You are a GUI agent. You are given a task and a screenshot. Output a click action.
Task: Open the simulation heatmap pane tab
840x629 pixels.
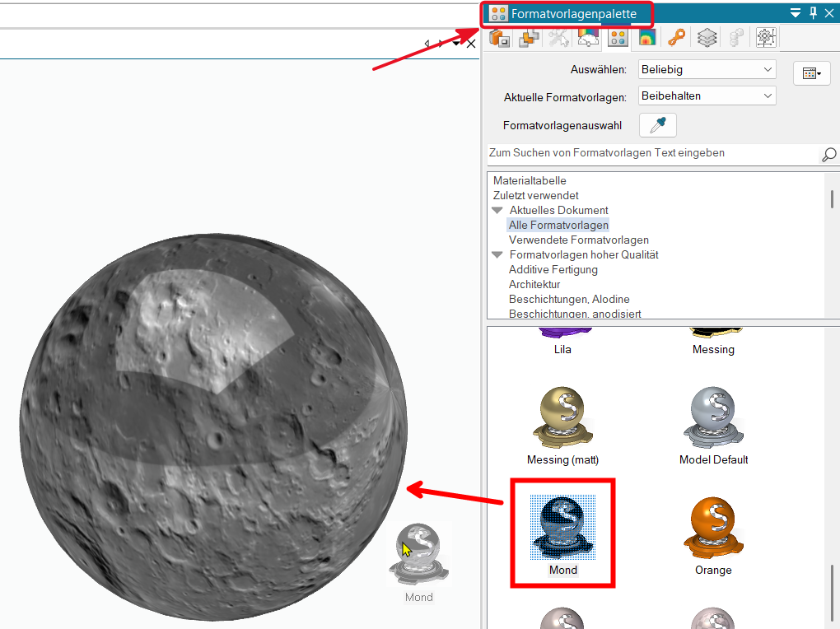click(x=647, y=39)
